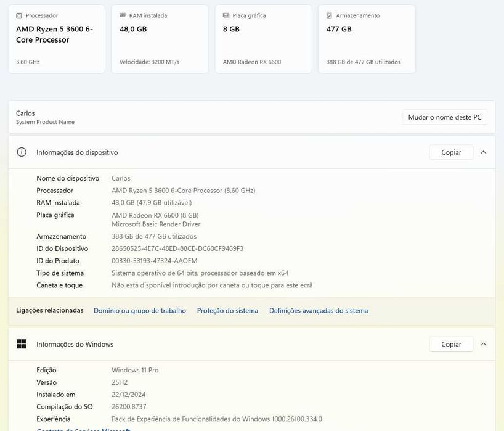Collapse the Informações do Windows section chevron
Screen dimensions: 504x431
pos(484,344)
